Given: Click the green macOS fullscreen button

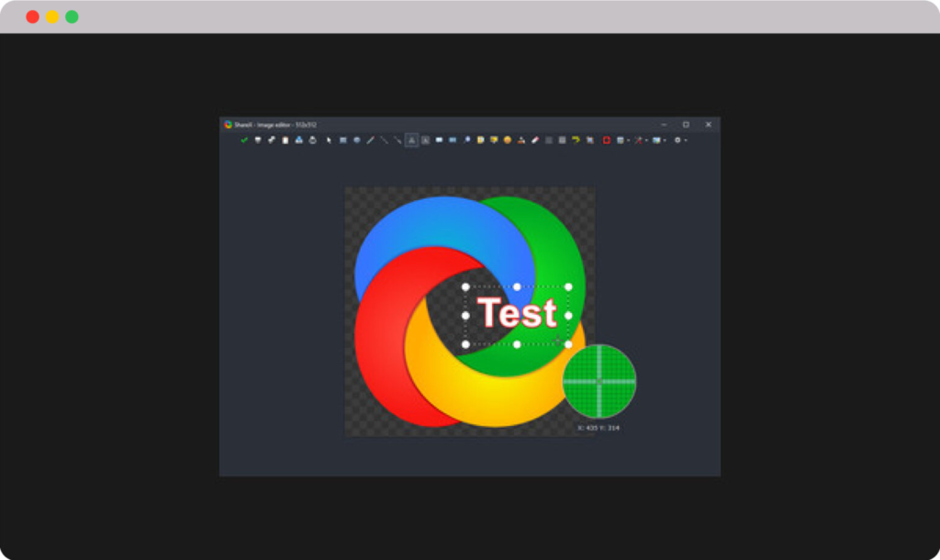Looking at the screenshot, I should [72, 17].
